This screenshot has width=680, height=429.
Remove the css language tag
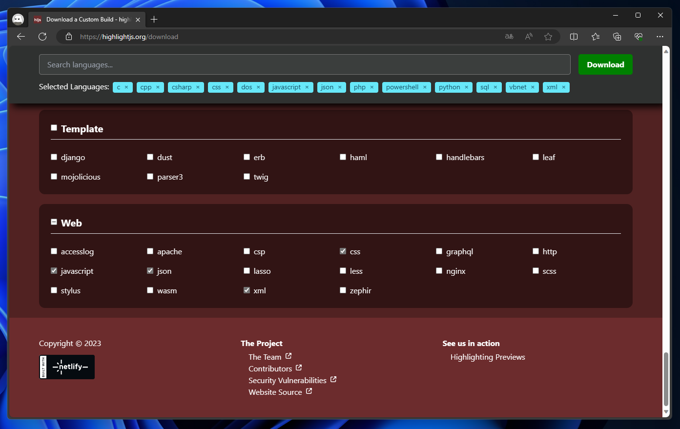(227, 87)
